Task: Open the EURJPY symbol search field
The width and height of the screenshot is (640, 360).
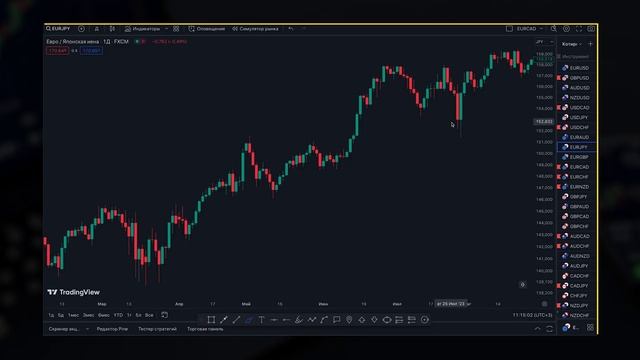Action: click(x=58, y=29)
